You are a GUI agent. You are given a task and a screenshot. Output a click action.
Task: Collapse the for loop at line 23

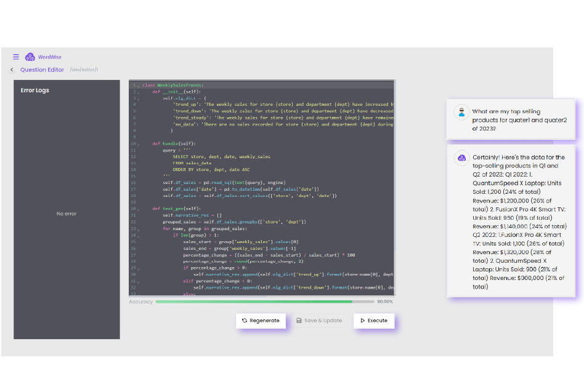139,228
